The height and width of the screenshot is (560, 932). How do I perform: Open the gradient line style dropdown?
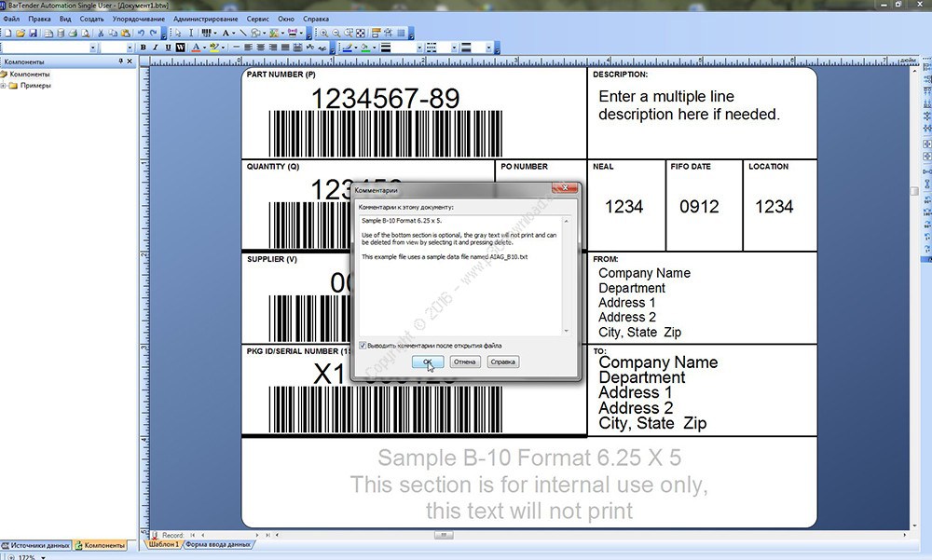[x=488, y=48]
